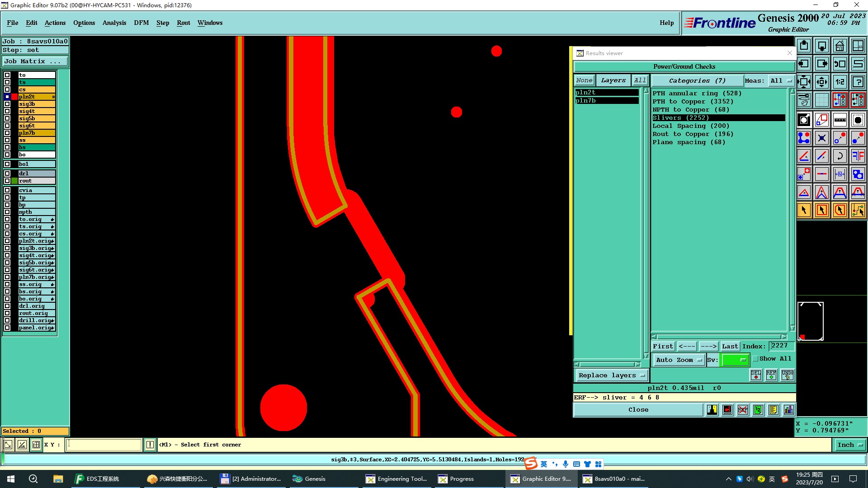
Task: Open the DFM menu
Action: point(141,23)
